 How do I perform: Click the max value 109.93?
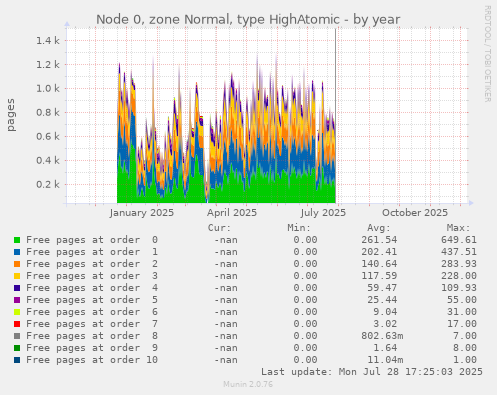459,288
